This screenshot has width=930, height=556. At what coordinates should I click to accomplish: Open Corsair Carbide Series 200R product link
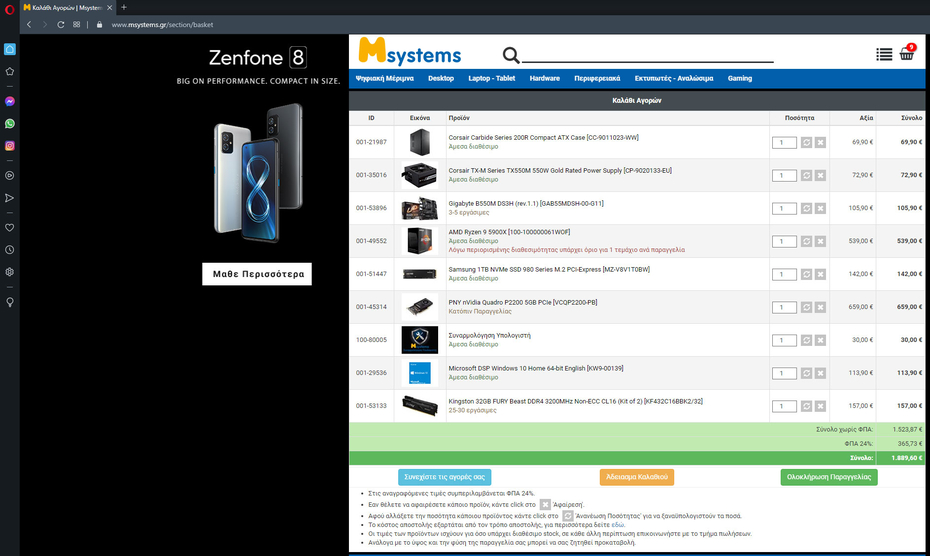pyautogui.click(x=543, y=138)
